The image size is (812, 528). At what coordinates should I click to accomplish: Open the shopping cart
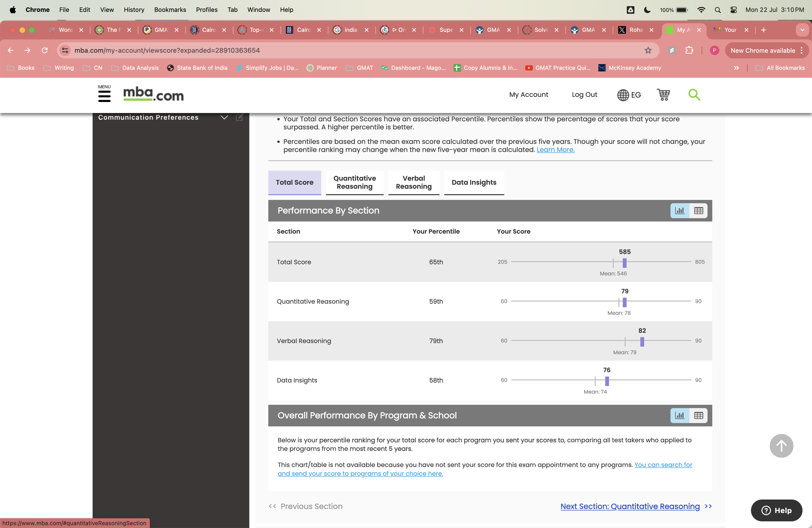pos(663,95)
